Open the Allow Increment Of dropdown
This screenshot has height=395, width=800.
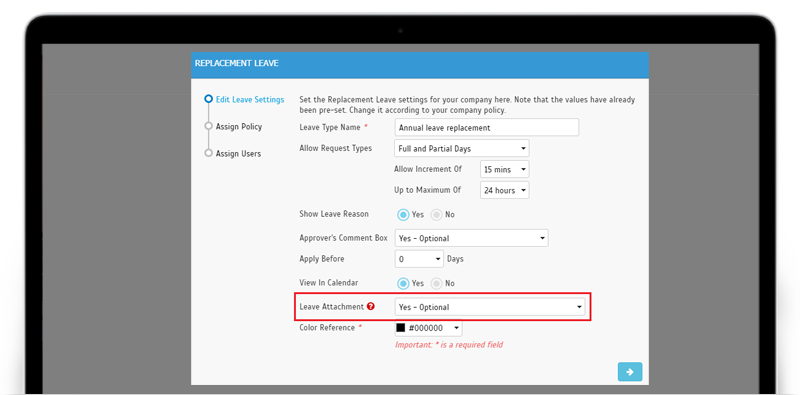pos(505,169)
